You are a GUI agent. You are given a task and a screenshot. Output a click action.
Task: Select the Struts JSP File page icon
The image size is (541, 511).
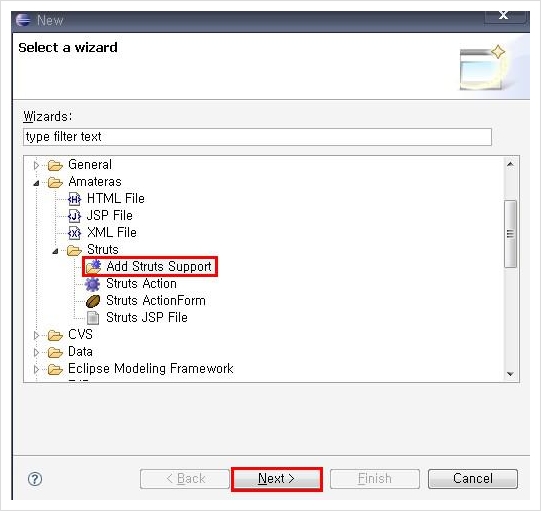tap(92, 318)
